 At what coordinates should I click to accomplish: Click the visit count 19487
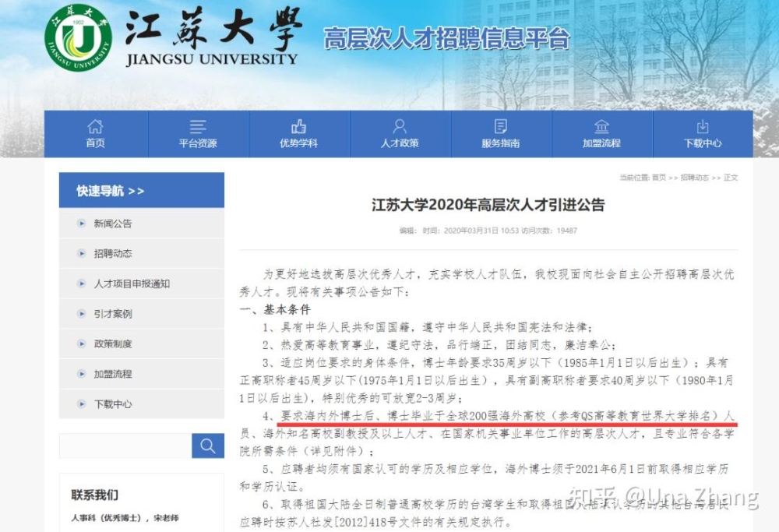point(567,231)
